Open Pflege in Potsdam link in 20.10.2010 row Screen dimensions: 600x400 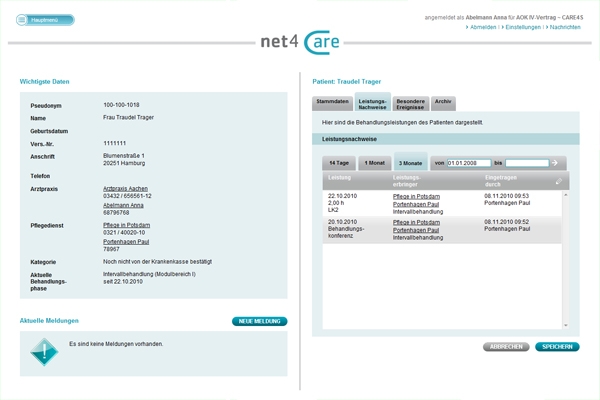tap(416, 222)
